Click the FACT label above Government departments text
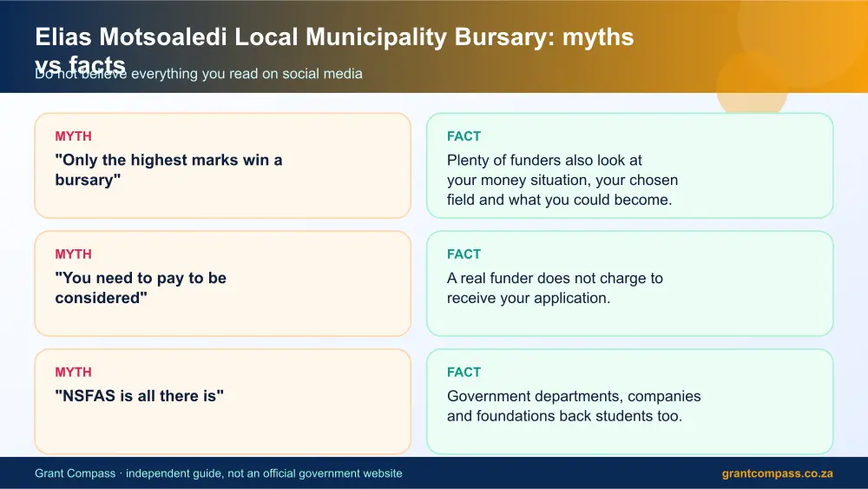 click(x=464, y=372)
